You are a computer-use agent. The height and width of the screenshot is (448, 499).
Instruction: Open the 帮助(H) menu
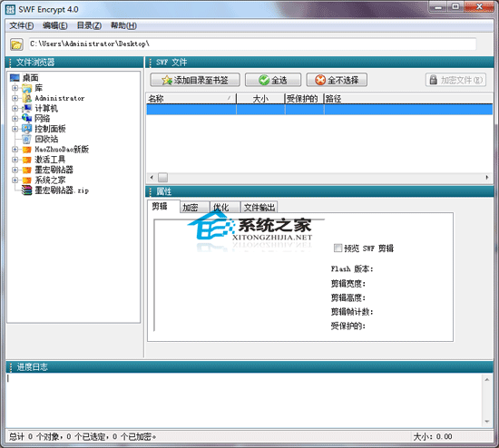(123, 25)
